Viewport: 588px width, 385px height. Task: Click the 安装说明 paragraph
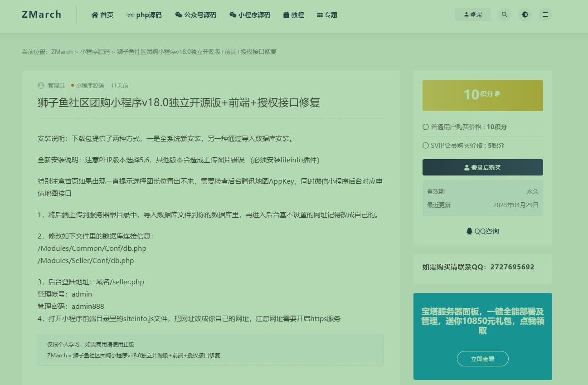(x=167, y=139)
